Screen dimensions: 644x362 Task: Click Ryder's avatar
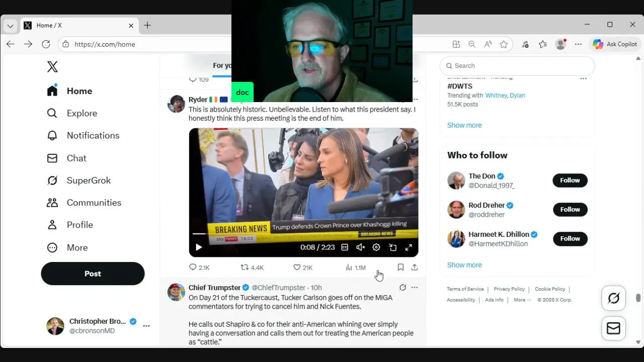[x=176, y=104]
